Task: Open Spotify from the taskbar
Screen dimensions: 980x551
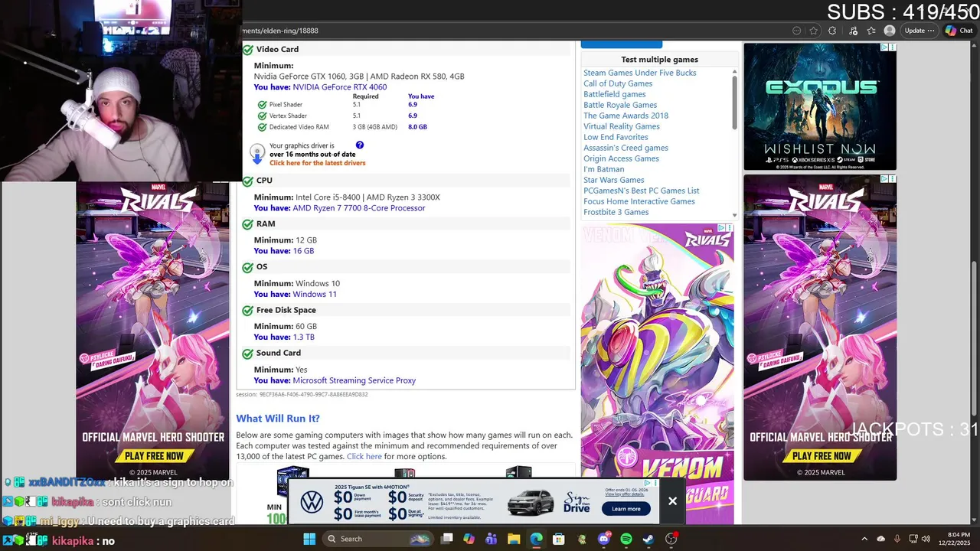Action: pos(626,539)
